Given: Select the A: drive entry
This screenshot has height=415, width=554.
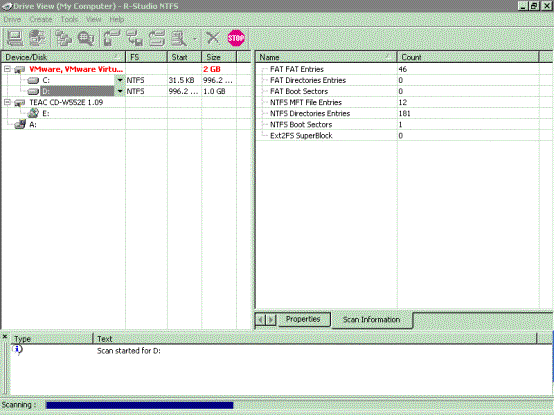Looking at the screenshot, I should click(x=33, y=125).
